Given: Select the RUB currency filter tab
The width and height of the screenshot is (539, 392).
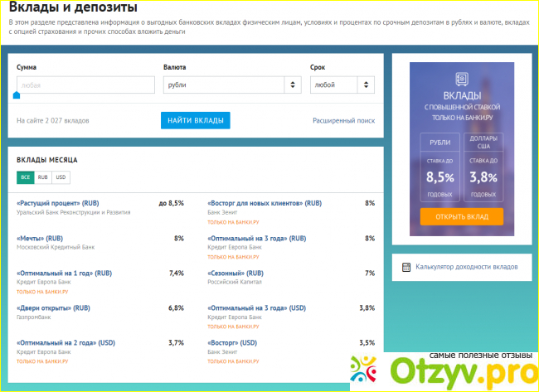Looking at the screenshot, I should tap(42, 177).
